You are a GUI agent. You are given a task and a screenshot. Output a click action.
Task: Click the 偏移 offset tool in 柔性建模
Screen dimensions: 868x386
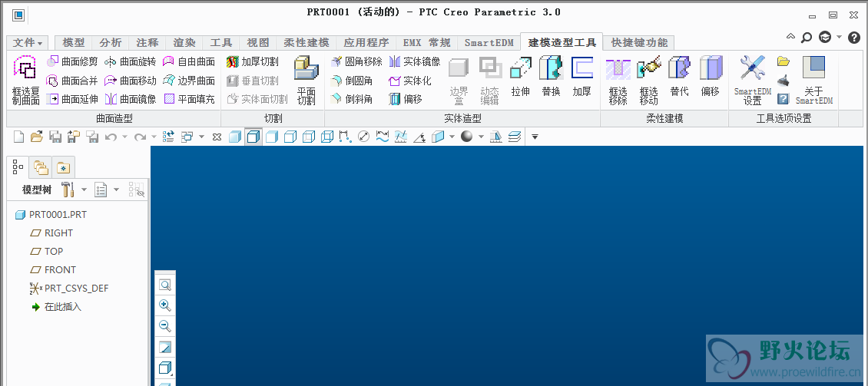click(711, 78)
